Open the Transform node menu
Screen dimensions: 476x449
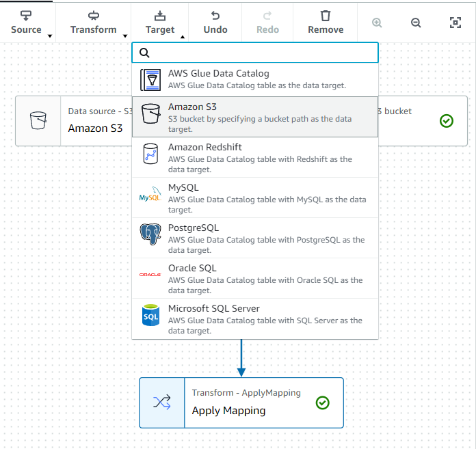click(x=94, y=23)
